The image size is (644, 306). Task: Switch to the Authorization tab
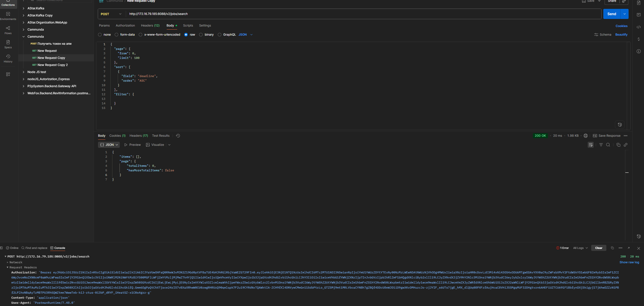pos(125,26)
